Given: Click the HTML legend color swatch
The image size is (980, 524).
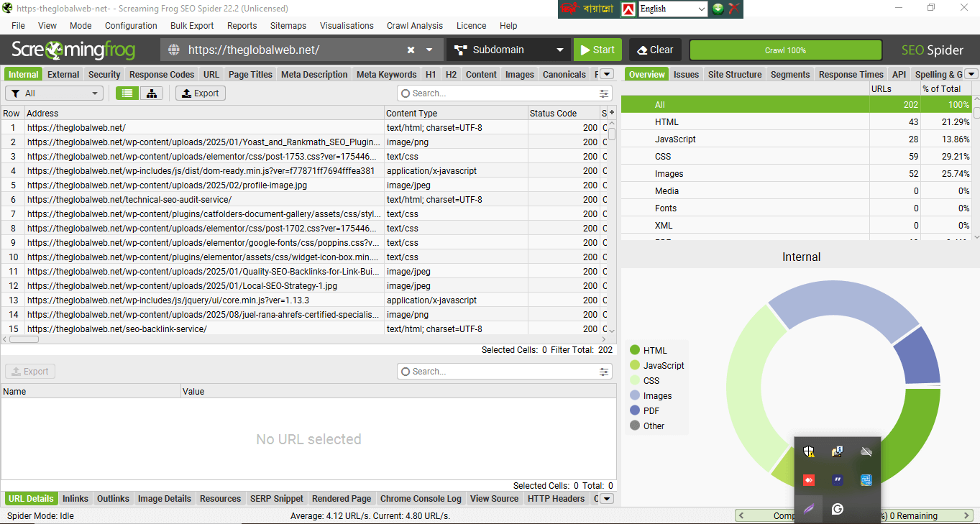Looking at the screenshot, I should click(x=635, y=350).
